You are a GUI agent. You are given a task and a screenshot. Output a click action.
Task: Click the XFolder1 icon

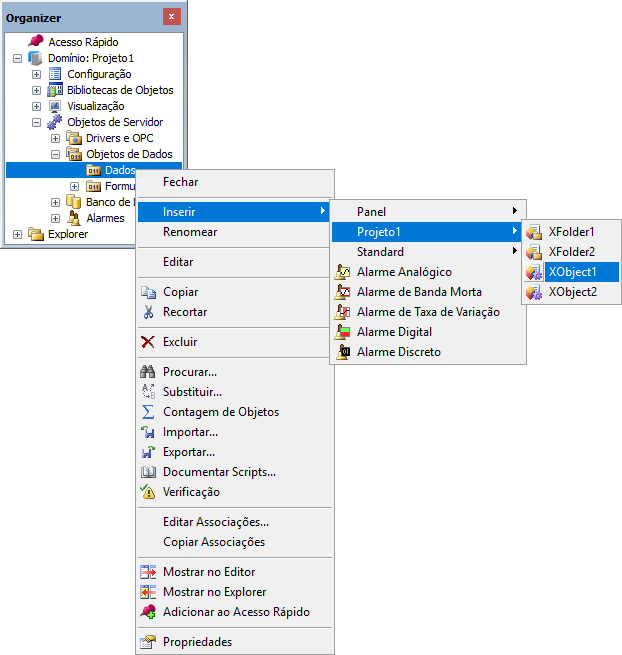pyautogui.click(x=534, y=232)
